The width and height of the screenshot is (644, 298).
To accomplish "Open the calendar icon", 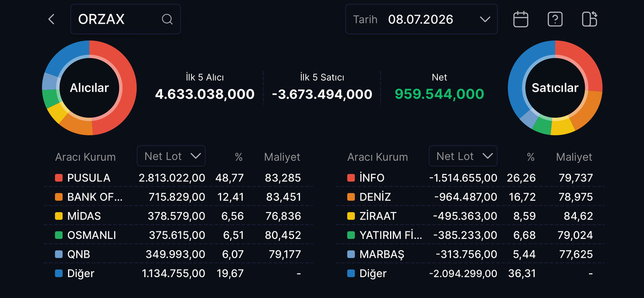I will coord(521,19).
